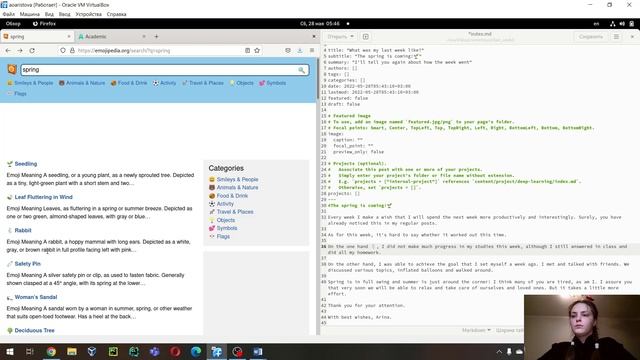Open Smileys & People in Categories sidebar
The width and height of the screenshot is (640, 360).
coord(237,179)
